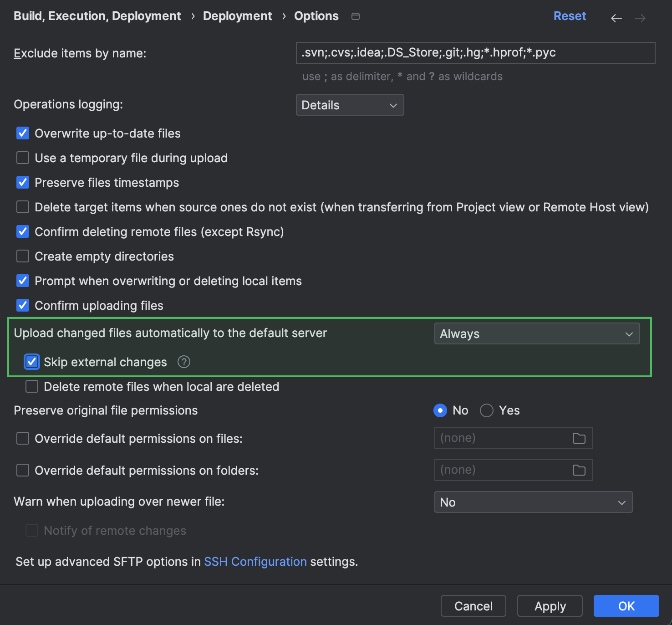Disable Skip external changes
The width and height of the screenshot is (672, 625).
point(31,362)
